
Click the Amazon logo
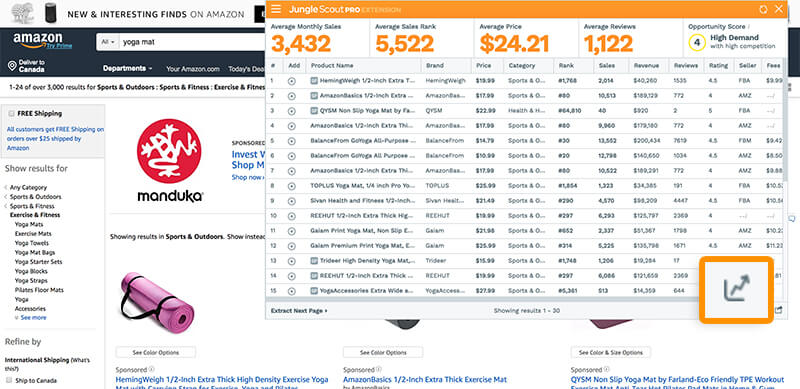38,39
